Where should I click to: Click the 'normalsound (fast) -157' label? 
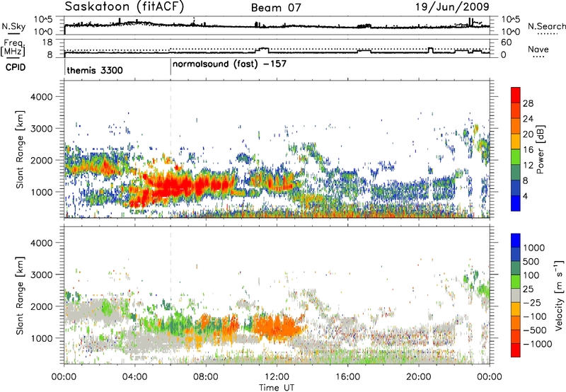(x=229, y=64)
